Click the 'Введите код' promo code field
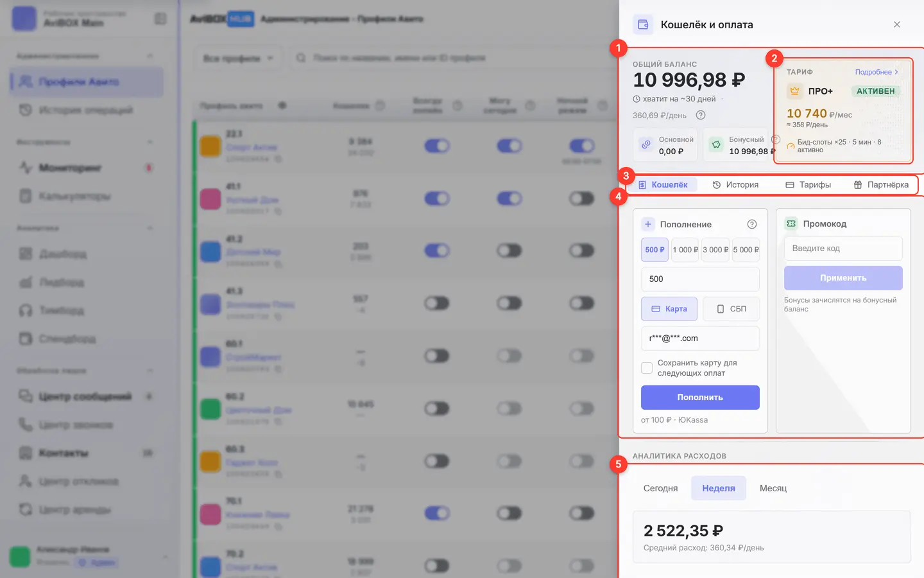This screenshot has width=924, height=578. click(x=843, y=249)
